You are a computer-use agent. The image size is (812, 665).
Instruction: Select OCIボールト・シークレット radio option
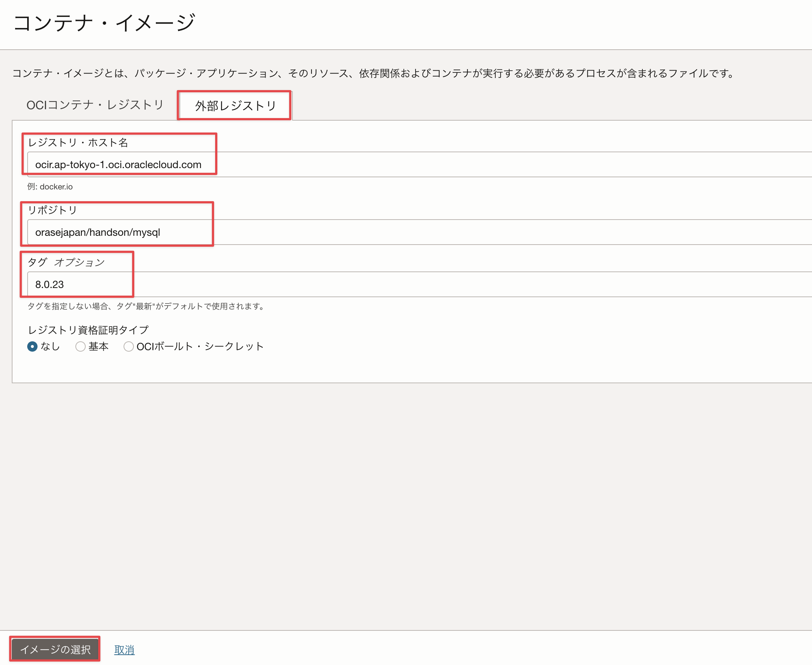tap(129, 347)
